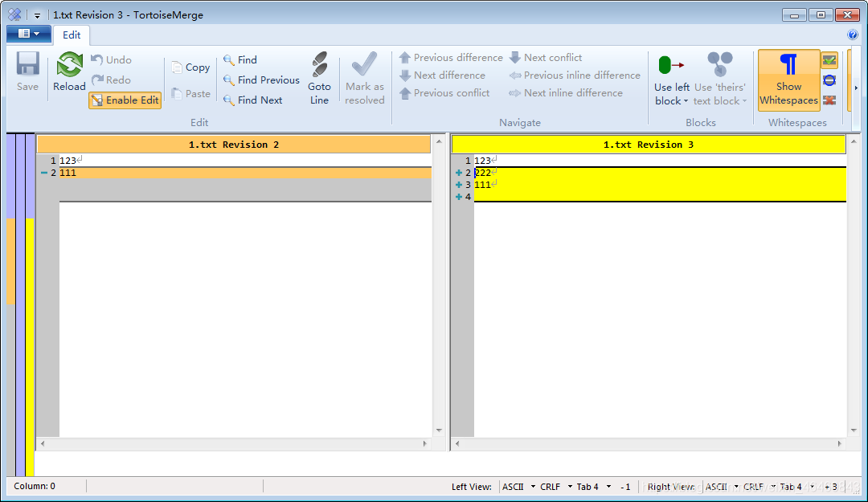Click added line 222 in right pane

click(660, 173)
